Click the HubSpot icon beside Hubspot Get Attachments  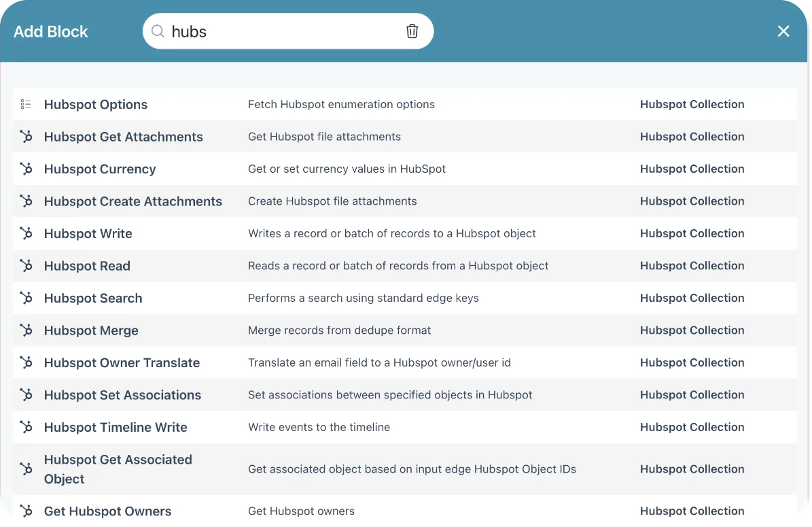coord(26,137)
